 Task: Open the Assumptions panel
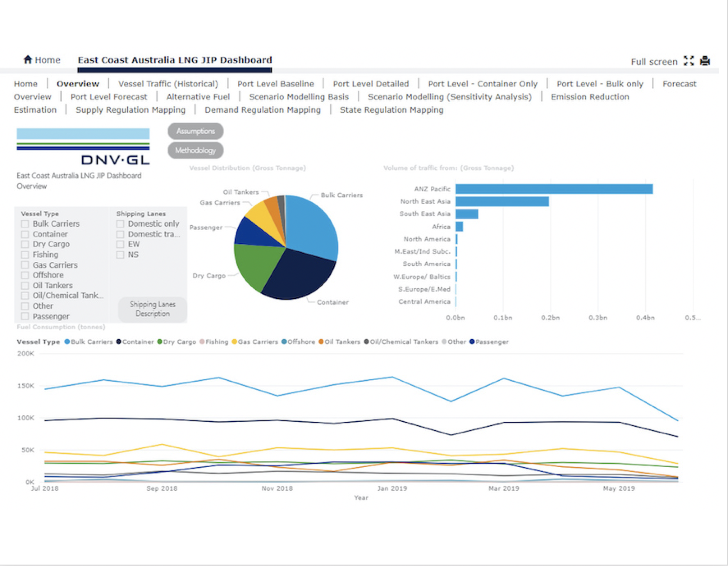pyautogui.click(x=196, y=131)
